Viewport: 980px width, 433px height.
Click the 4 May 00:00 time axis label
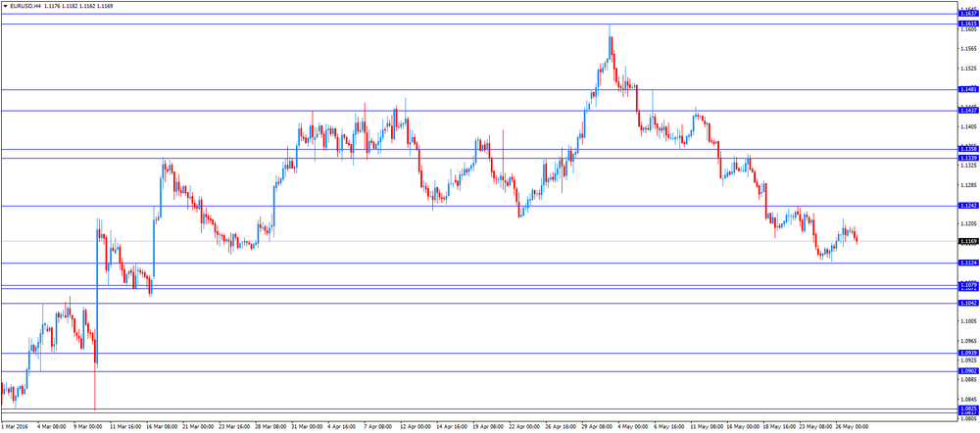click(x=634, y=427)
